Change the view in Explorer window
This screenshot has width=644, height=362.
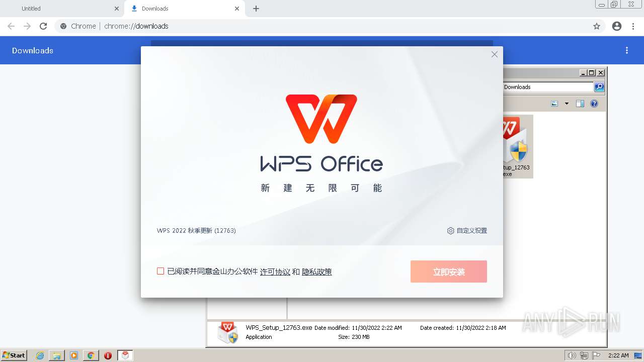(554, 104)
